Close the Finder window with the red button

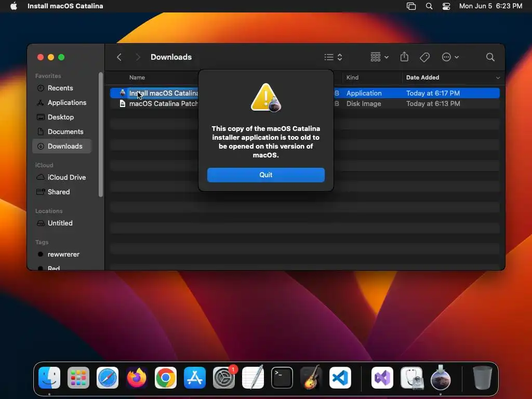(41, 57)
